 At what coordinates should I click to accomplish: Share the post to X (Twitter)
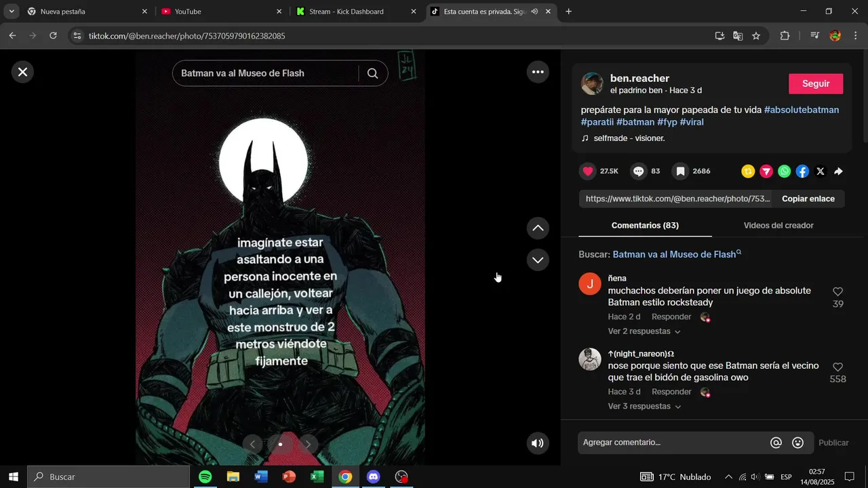pyautogui.click(x=821, y=171)
